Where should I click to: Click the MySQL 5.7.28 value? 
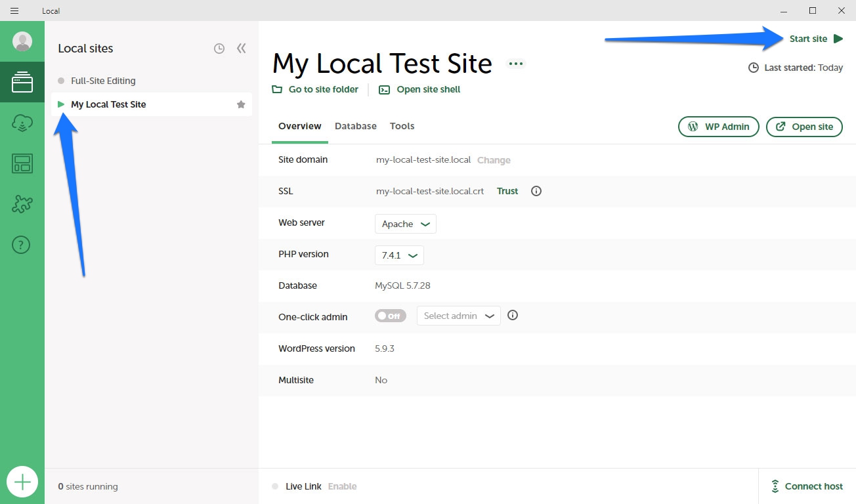click(402, 285)
